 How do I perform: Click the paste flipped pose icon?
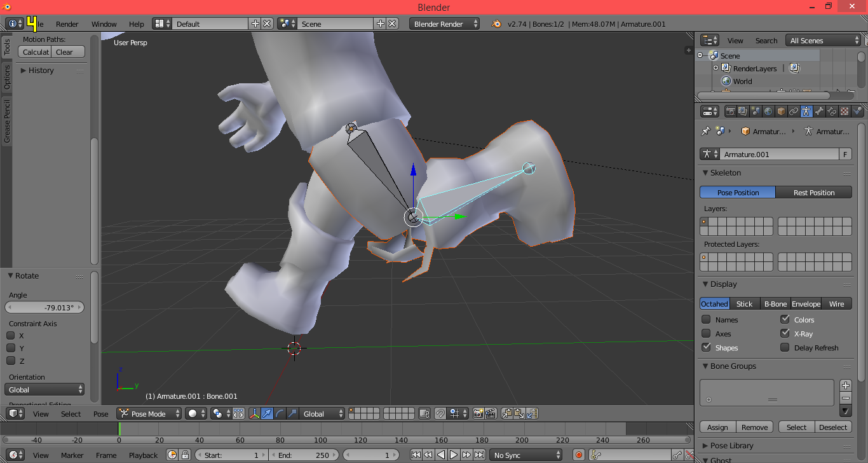[x=532, y=414]
